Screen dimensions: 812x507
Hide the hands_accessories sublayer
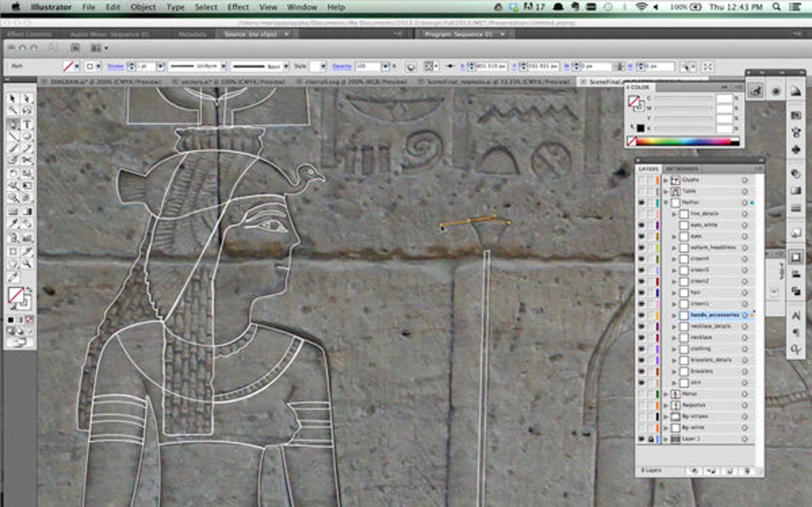point(641,315)
